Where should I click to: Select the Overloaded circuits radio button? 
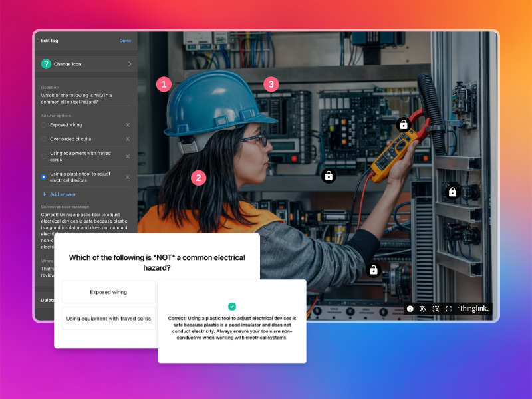pyautogui.click(x=44, y=139)
